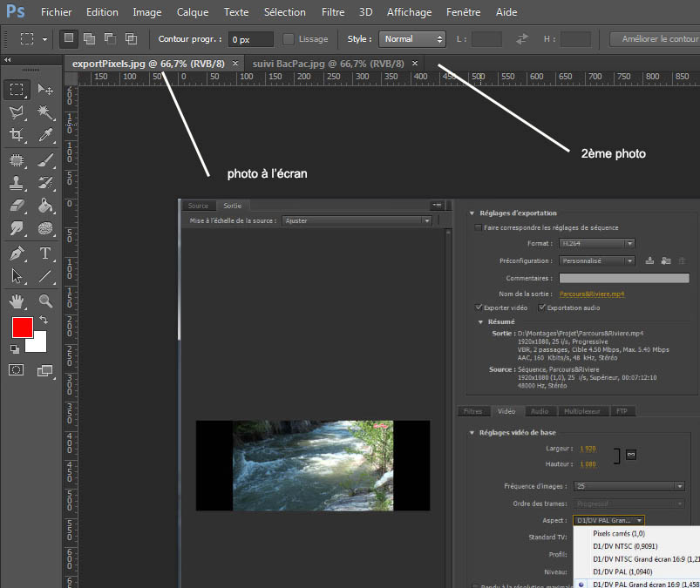Pick the Magic Wand tool

tap(45, 112)
